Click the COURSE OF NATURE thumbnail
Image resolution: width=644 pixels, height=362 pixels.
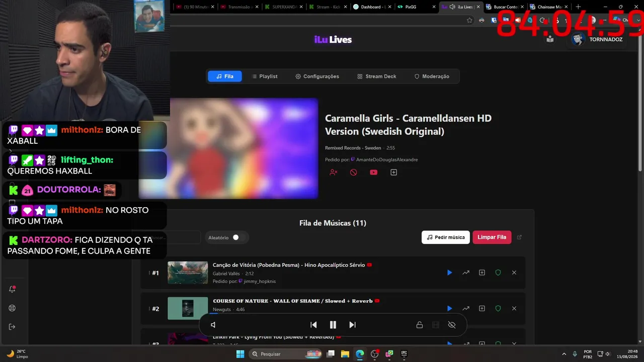coord(188,308)
